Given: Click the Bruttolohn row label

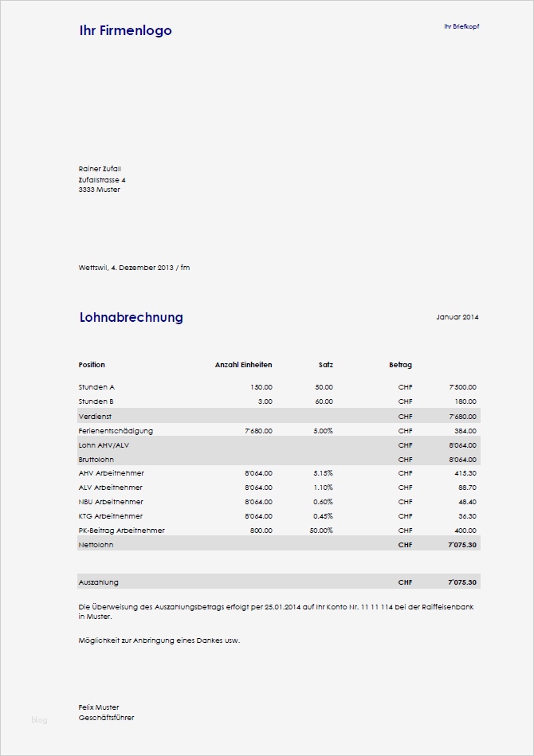Looking at the screenshot, I should [x=96, y=460].
